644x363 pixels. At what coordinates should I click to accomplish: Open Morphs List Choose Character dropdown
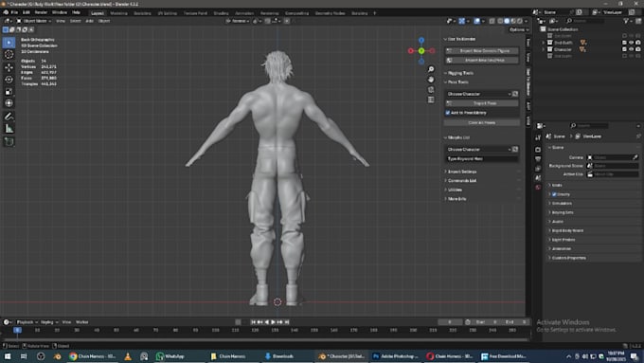point(478,149)
